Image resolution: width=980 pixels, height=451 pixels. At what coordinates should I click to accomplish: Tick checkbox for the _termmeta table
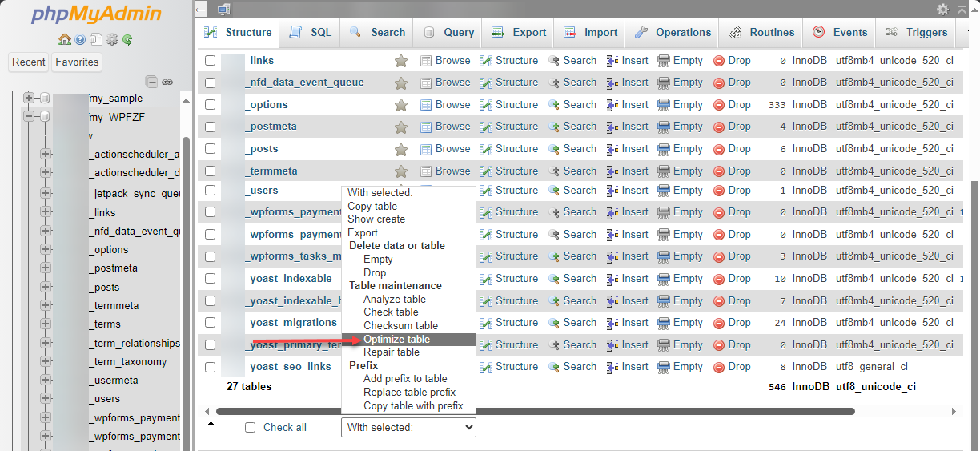coord(210,171)
